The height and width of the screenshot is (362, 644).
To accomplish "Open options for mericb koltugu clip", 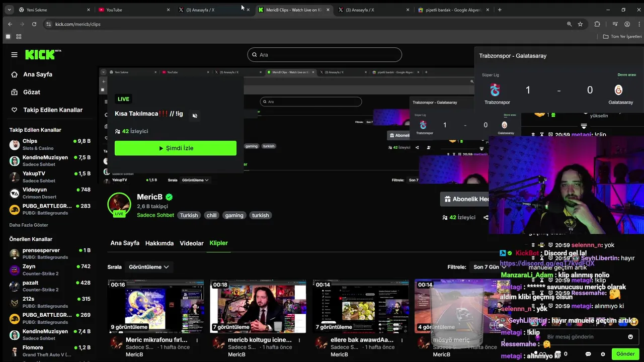I will pos(299,340).
